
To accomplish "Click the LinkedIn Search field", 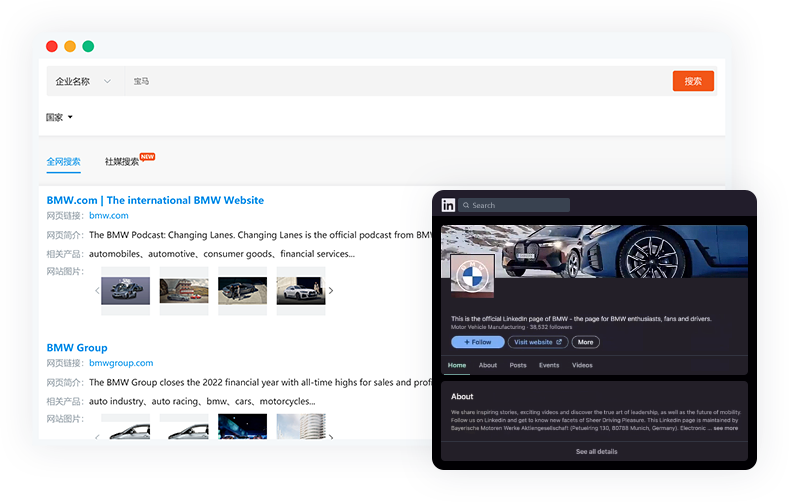I will tap(514, 205).
